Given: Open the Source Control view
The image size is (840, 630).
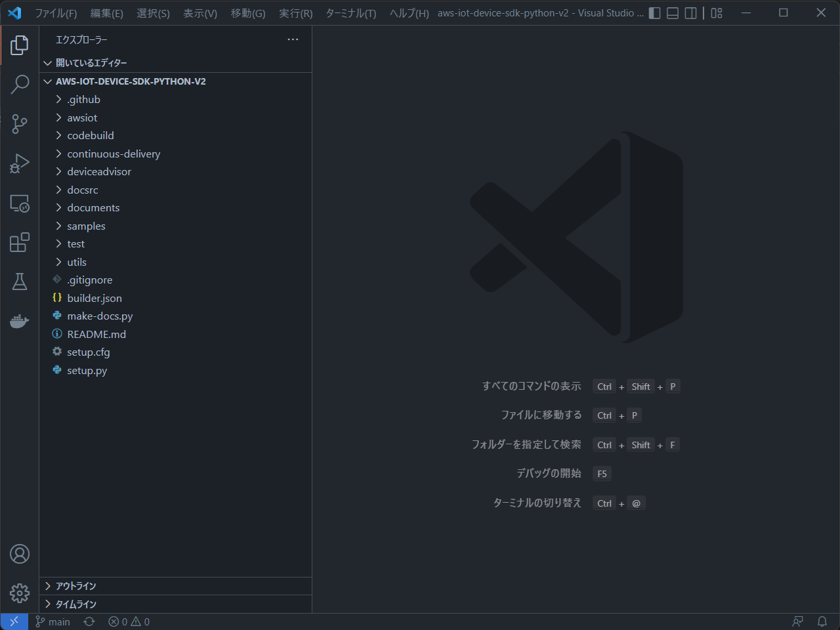Looking at the screenshot, I should tap(20, 124).
